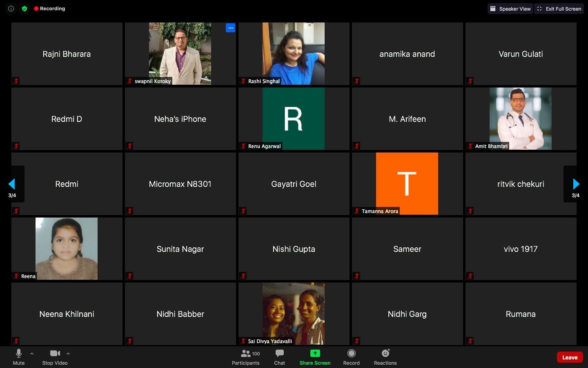This screenshot has width=588, height=368.
Task: Switch to Speaker View
Action: coord(510,9)
